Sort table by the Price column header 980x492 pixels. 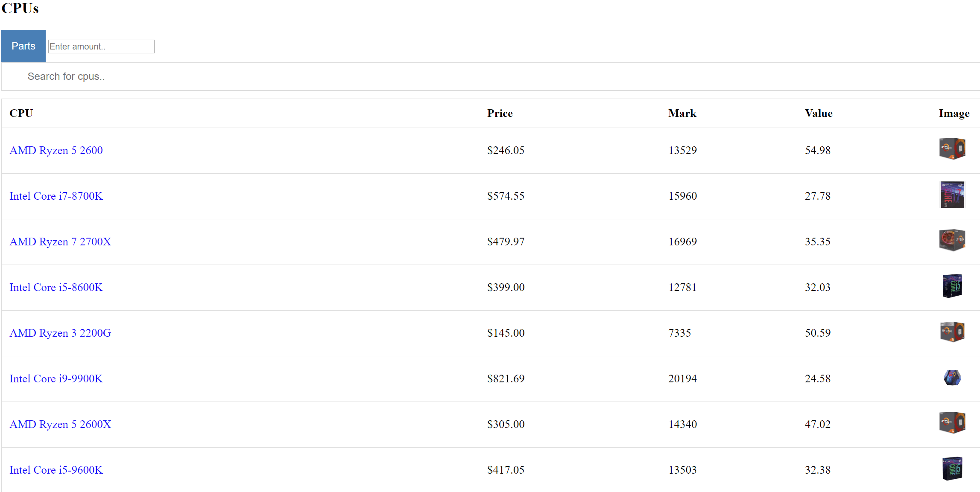tap(500, 113)
